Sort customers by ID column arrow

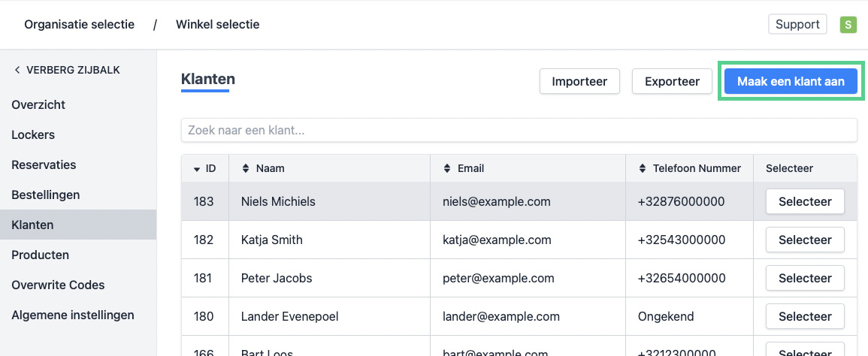click(198, 169)
